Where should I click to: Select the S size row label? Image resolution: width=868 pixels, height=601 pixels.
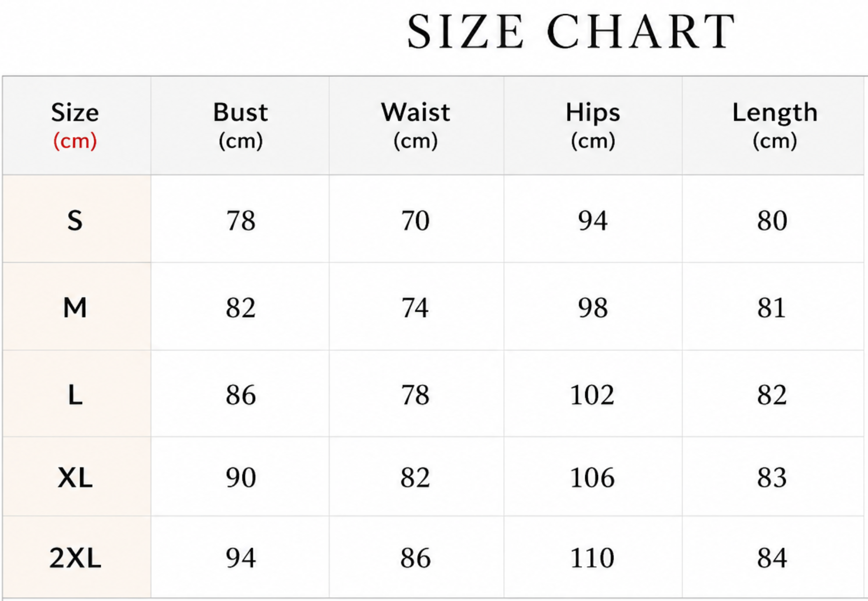(x=75, y=220)
